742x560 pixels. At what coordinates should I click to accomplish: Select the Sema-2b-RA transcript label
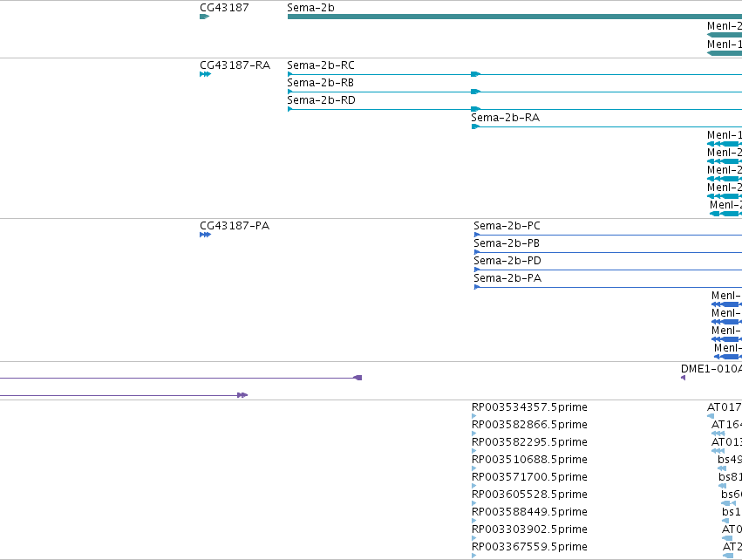pos(505,118)
